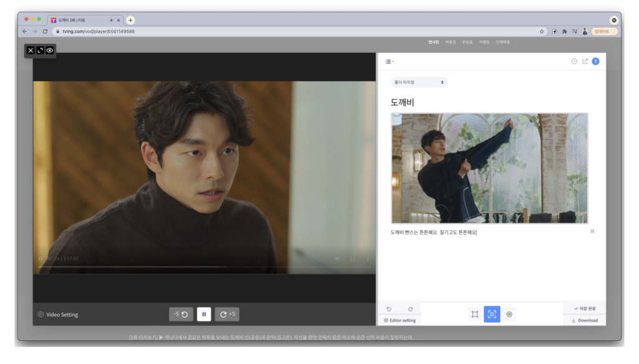Click the video player volume icon
Viewport: 639px width, 364px height.
[338, 259]
